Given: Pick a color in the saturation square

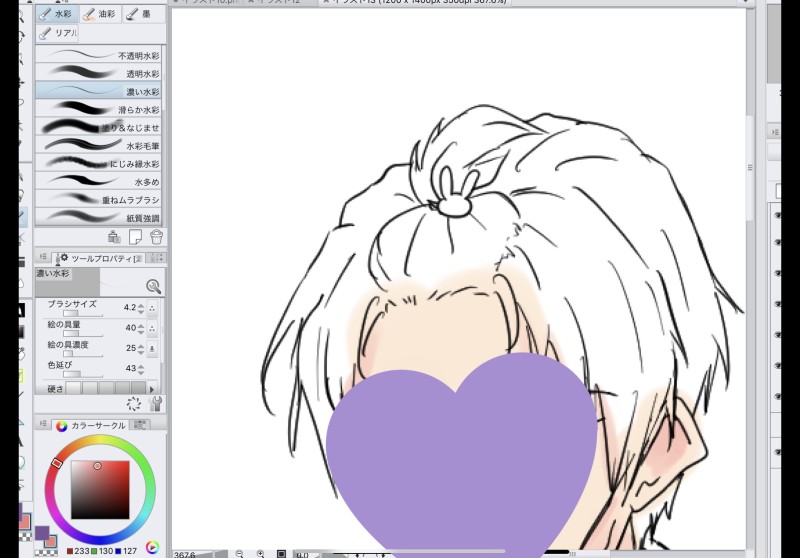Looking at the screenshot, I should point(100,490).
